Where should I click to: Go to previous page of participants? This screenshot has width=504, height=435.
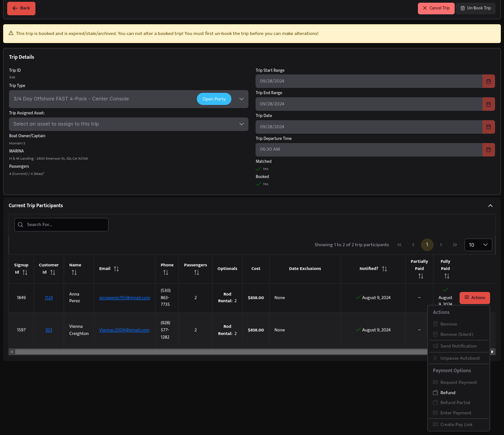coord(413,245)
